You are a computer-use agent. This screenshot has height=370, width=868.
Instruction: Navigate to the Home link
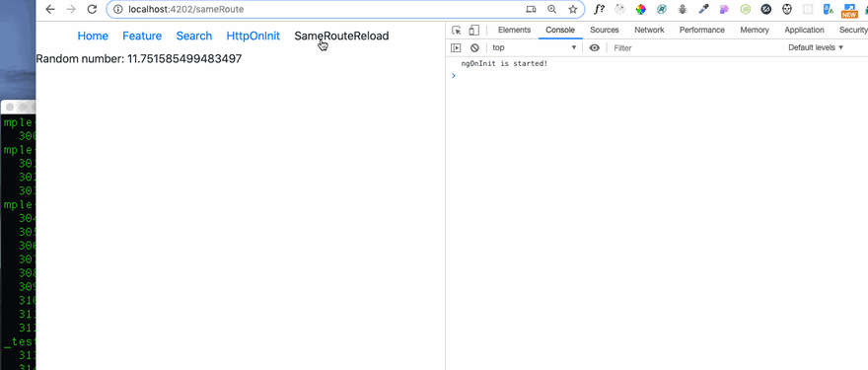point(93,36)
